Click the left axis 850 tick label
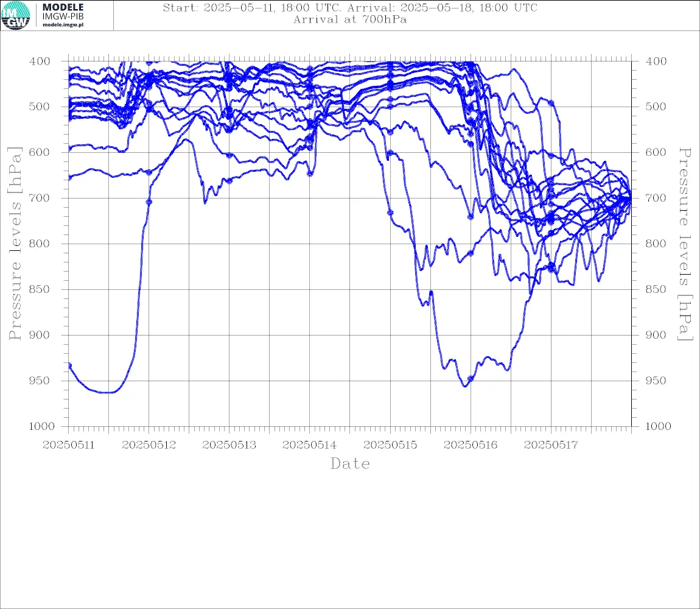 [40, 289]
